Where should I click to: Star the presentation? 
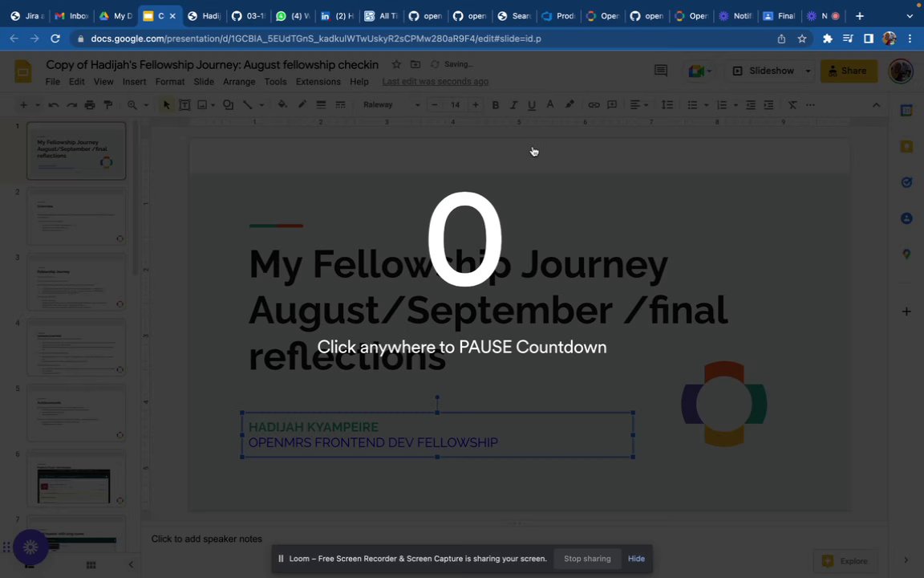[396, 64]
